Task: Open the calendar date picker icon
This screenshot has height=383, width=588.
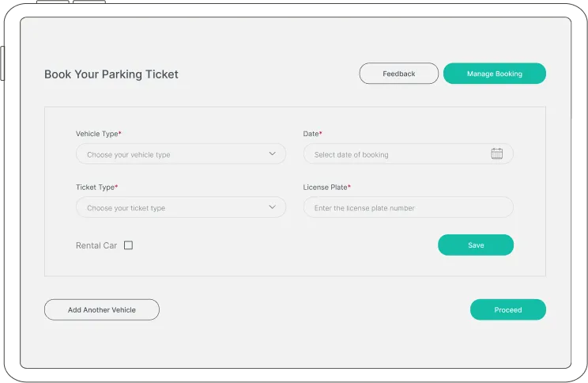Action: point(496,154)
